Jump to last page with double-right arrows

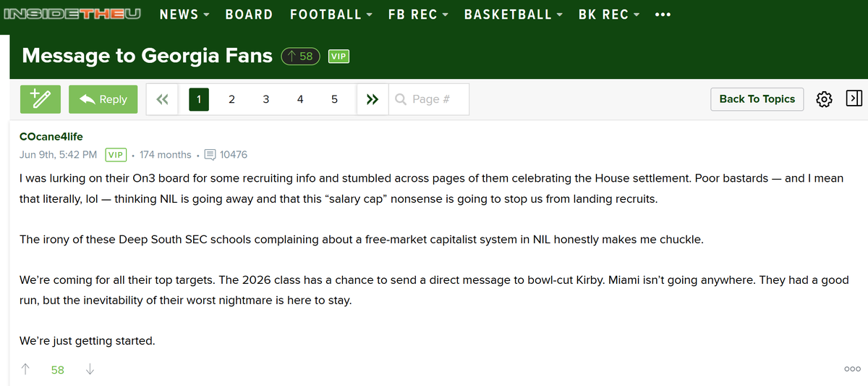pyautogui.click(x=373, y=99)
